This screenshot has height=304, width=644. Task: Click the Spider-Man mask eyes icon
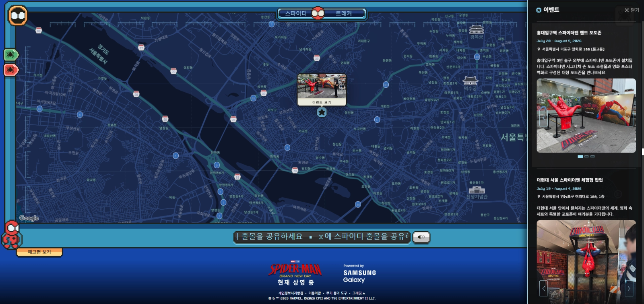tap(18, 16)
